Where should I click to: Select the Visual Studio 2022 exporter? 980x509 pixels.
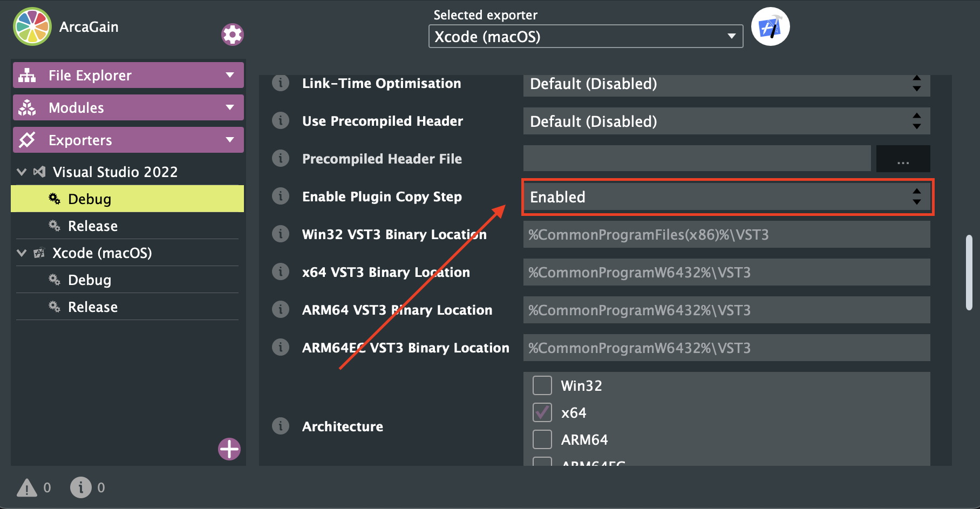pos(127,172)
